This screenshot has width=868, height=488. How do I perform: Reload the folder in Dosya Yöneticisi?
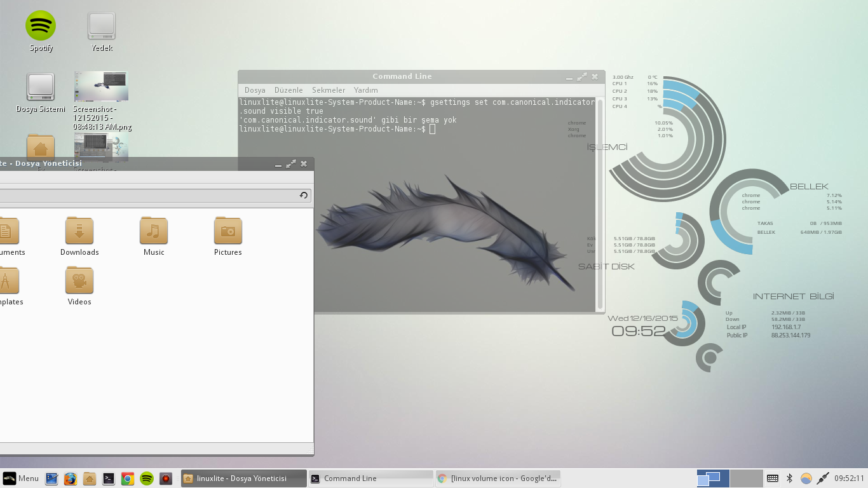pos(304,196)
